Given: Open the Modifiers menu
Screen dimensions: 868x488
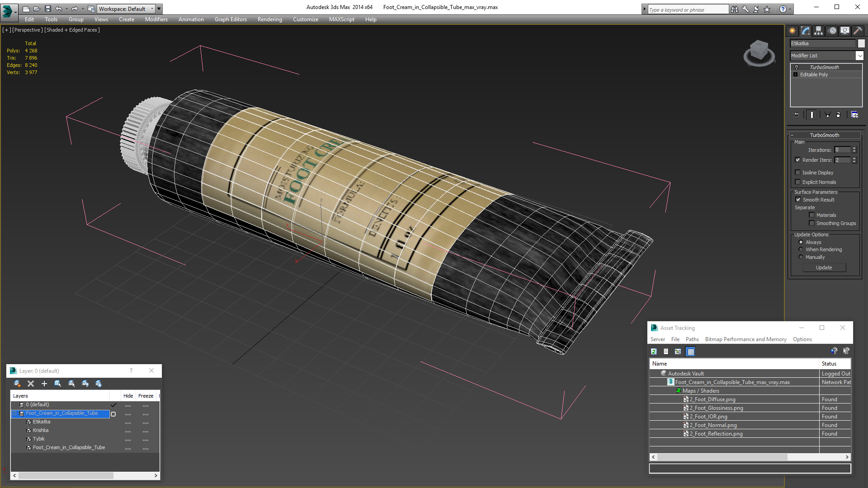Looking at the screenshot, I should pos(156,19).
